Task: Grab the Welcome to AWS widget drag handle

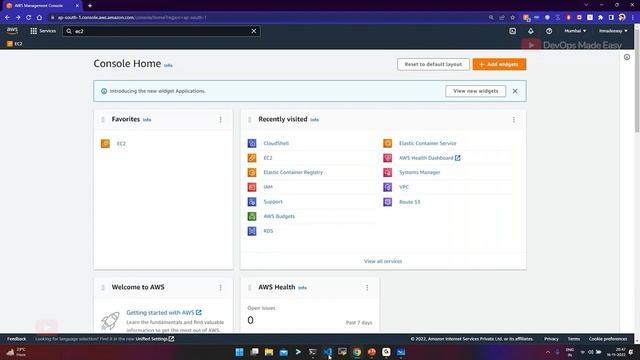Action: pyautogui.click(x=103, y=288)
